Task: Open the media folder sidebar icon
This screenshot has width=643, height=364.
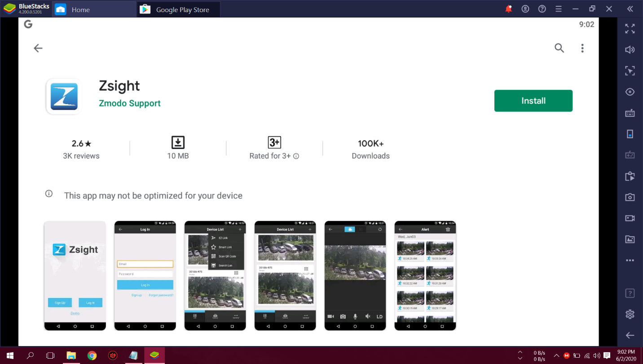Action: pyautogui.click(x=630, y=239)
